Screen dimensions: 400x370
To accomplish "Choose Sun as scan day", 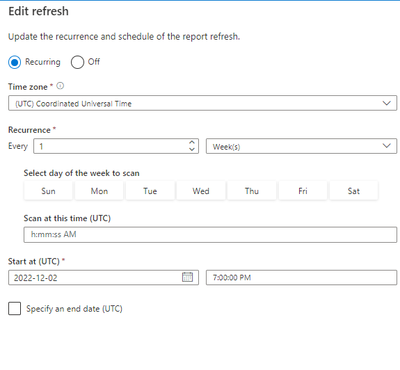I will click(x=48, y=191).
